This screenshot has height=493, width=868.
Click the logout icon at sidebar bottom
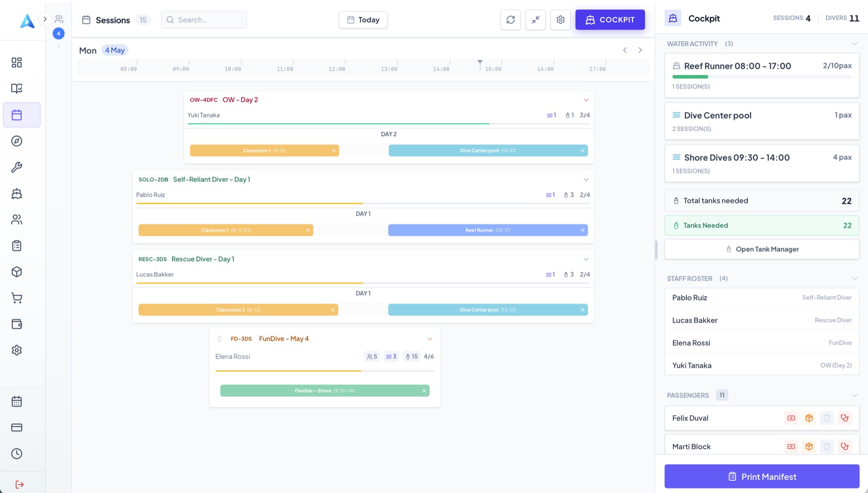coord(19,484)
